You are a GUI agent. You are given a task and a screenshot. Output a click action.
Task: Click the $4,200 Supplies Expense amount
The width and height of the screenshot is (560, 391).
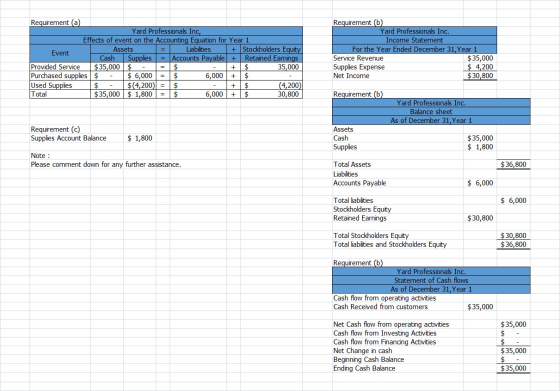(x=480, y=67)
